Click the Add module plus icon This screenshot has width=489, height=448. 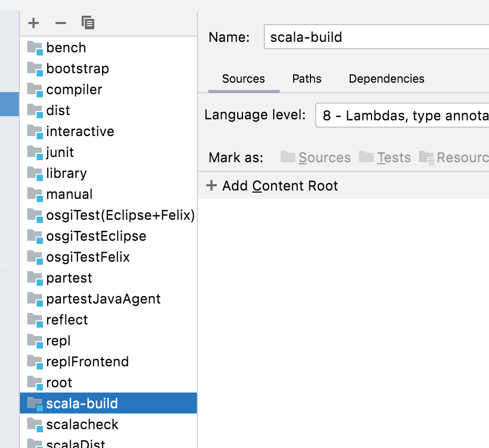pyautogui.click(x=34, y=23)
